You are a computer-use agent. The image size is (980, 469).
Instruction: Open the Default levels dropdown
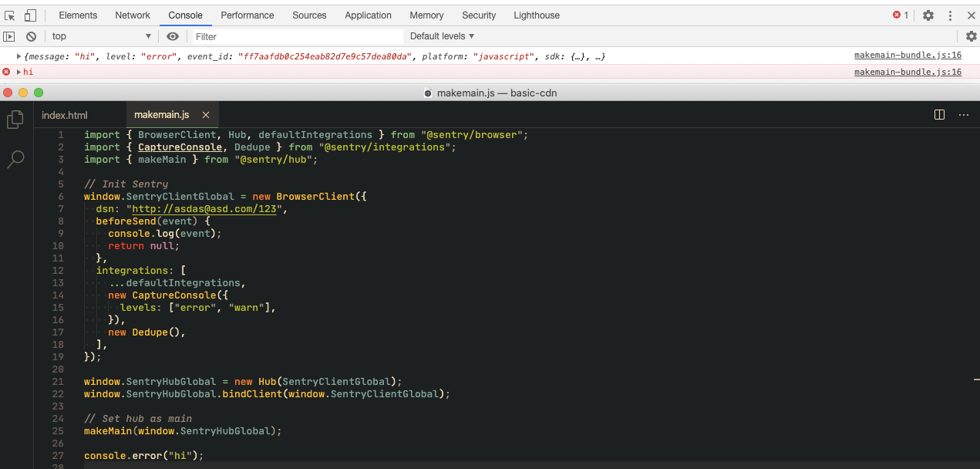click(x=441, y=35)
